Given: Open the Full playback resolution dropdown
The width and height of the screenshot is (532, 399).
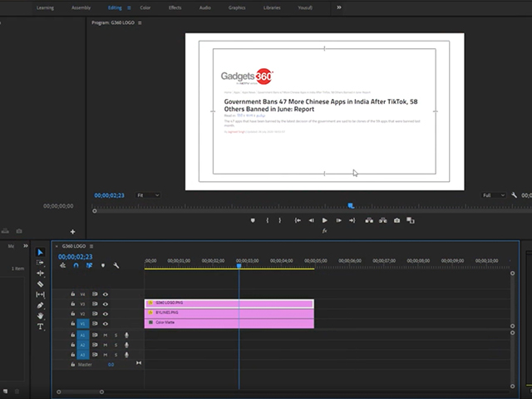Looking at the screenshot, I should [494, 195].
